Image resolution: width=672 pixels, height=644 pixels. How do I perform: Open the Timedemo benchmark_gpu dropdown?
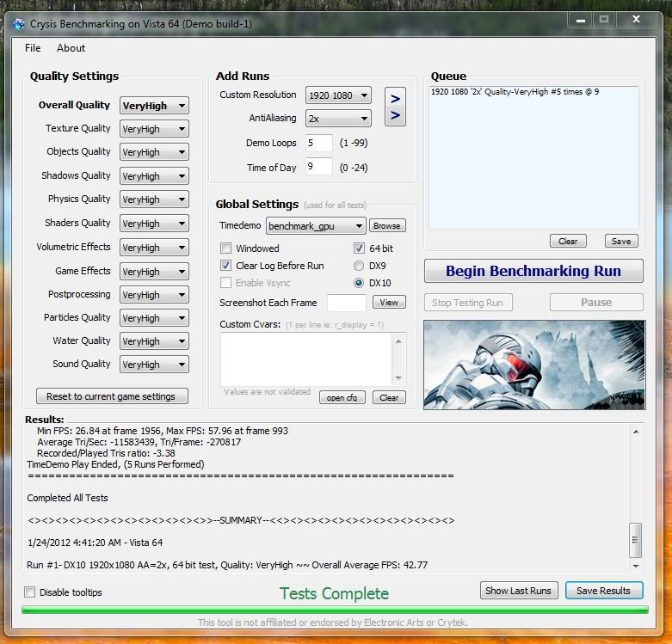click(x=316, y=226)
